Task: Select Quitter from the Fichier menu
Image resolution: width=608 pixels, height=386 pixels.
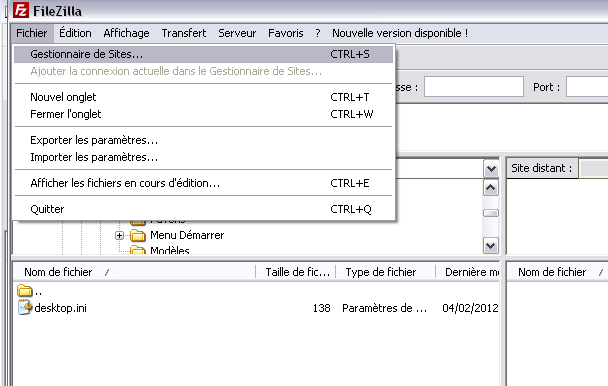Action: pyautogui.click(x=204, y=209)
